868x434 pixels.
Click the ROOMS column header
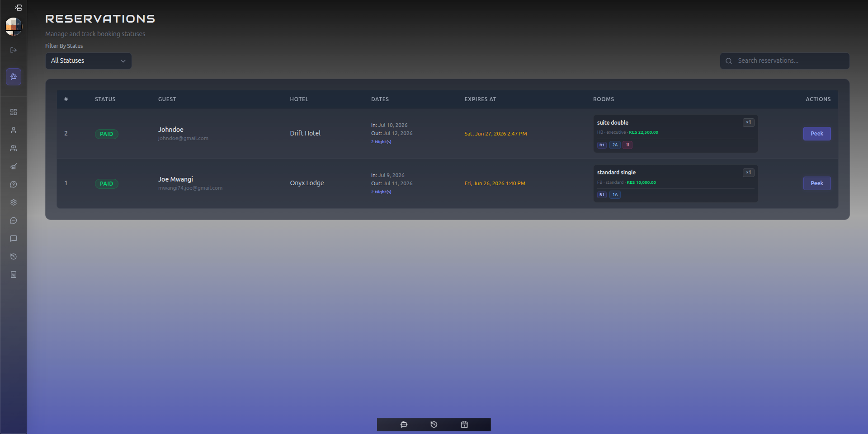[x=604, y=99]
